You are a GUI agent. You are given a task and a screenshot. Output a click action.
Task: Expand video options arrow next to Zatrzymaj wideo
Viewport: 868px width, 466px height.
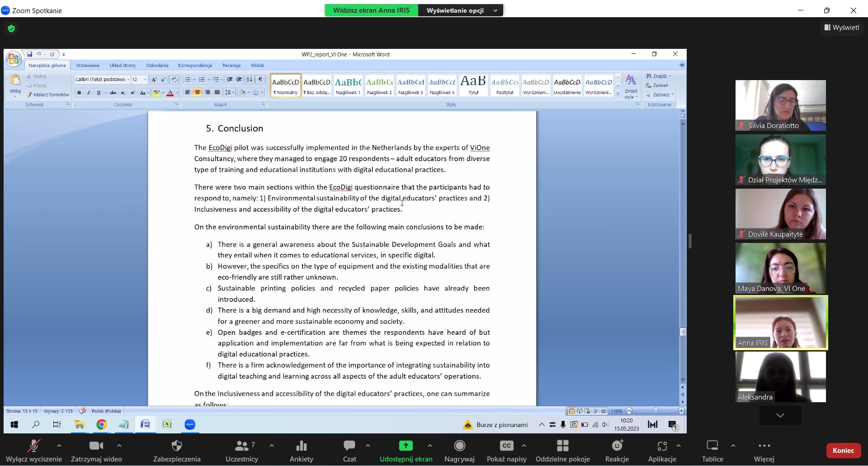[119, 446]
